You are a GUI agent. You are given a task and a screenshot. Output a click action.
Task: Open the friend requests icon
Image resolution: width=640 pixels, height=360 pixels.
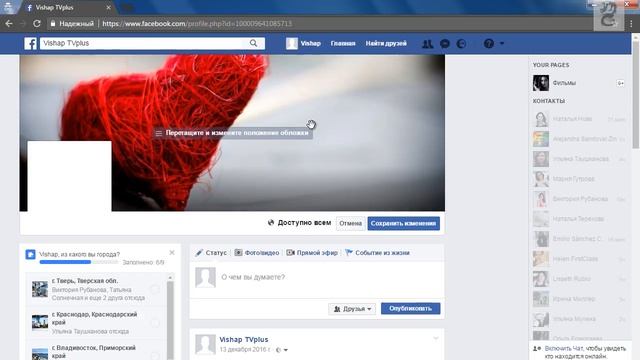pyautogui.click(x=427, y=43)
